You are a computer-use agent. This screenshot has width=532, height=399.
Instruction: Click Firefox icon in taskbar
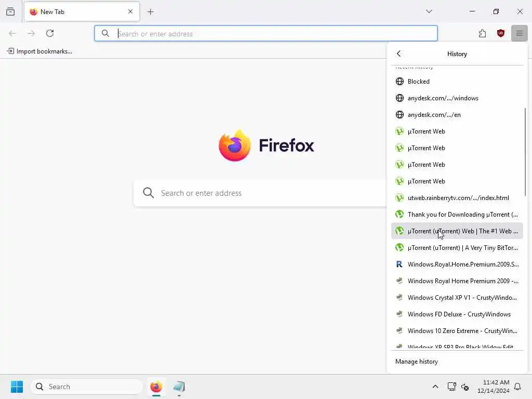156,387
